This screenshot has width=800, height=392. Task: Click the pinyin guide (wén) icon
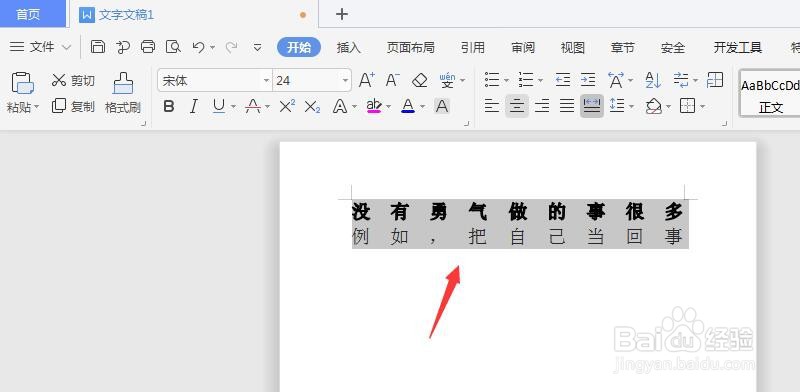click(x=447, y=80)
